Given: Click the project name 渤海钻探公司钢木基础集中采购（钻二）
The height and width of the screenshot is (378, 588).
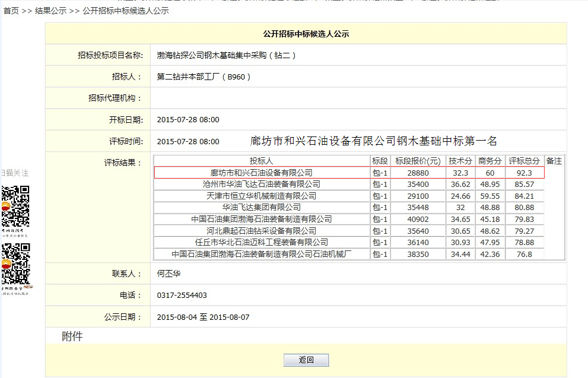Looking at the screenshot, I should pos(227,56).
